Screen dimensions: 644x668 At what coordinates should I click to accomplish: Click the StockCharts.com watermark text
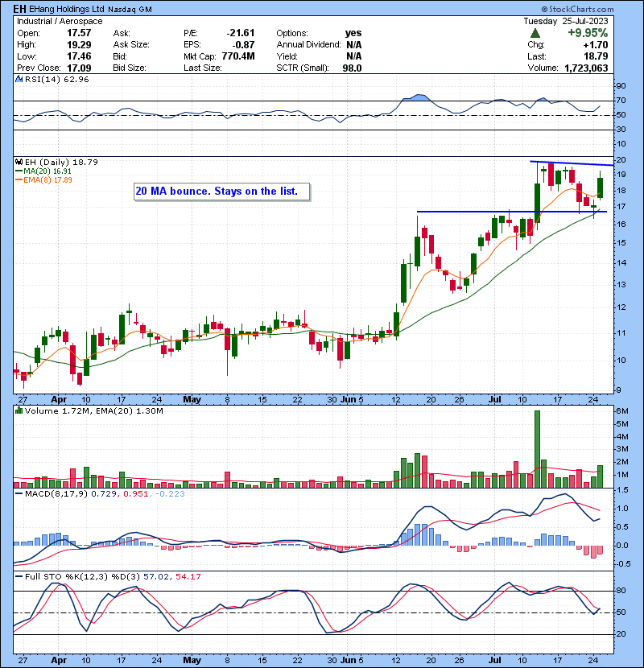[577, 9]
